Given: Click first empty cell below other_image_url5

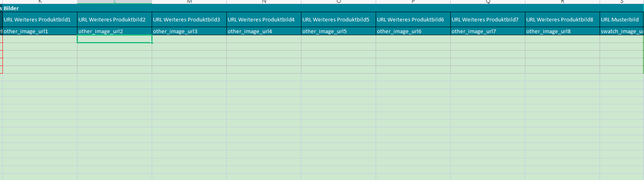Looking at the screenshot, I should point(338,39).
